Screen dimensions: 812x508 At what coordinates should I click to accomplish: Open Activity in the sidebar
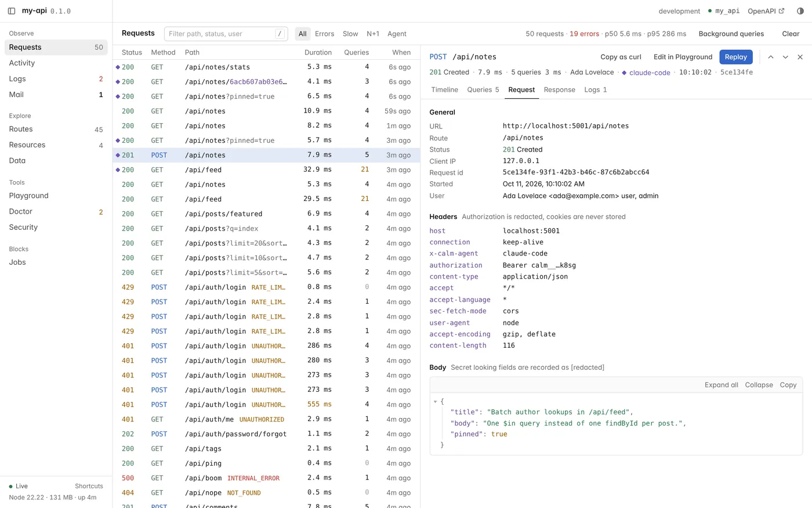tap(56, 63)
